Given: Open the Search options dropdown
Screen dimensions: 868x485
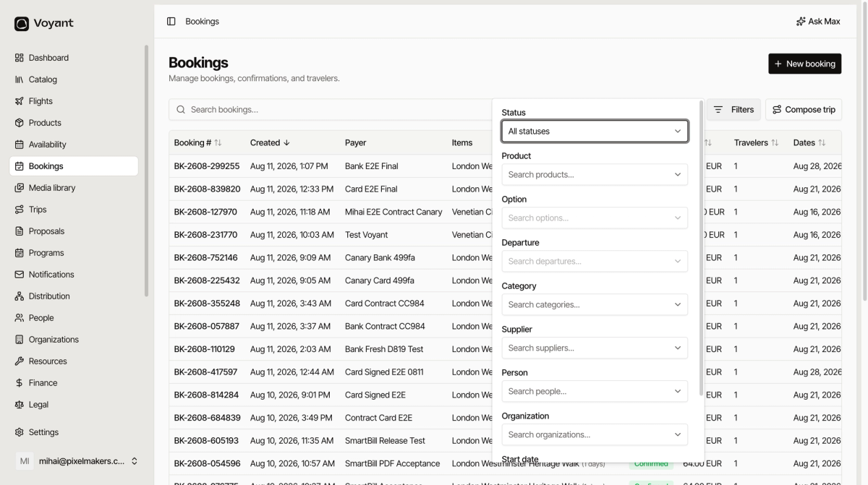Looking at the screenshot, I should click(x=595, y=218).
